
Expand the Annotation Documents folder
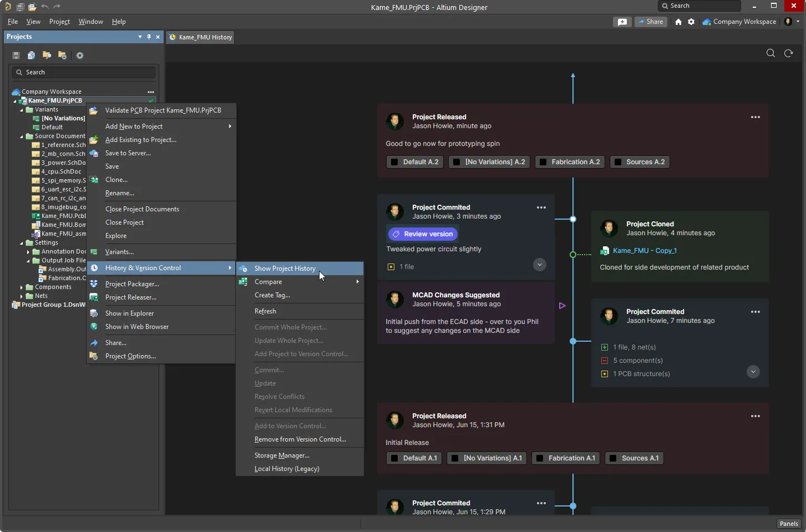coord(28,252)
